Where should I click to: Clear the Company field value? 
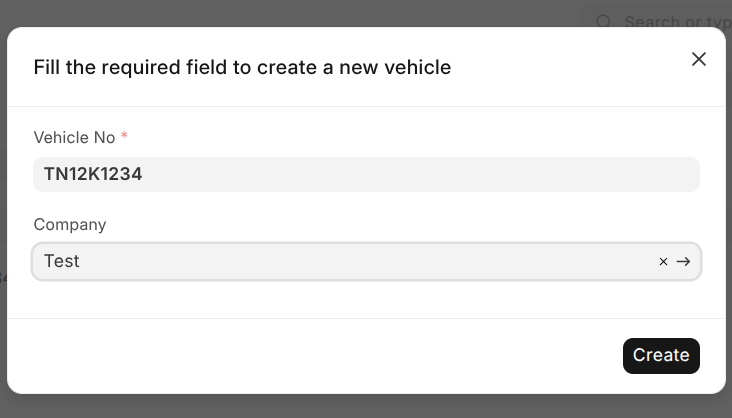pyautogui.click(x=663, y=262)
